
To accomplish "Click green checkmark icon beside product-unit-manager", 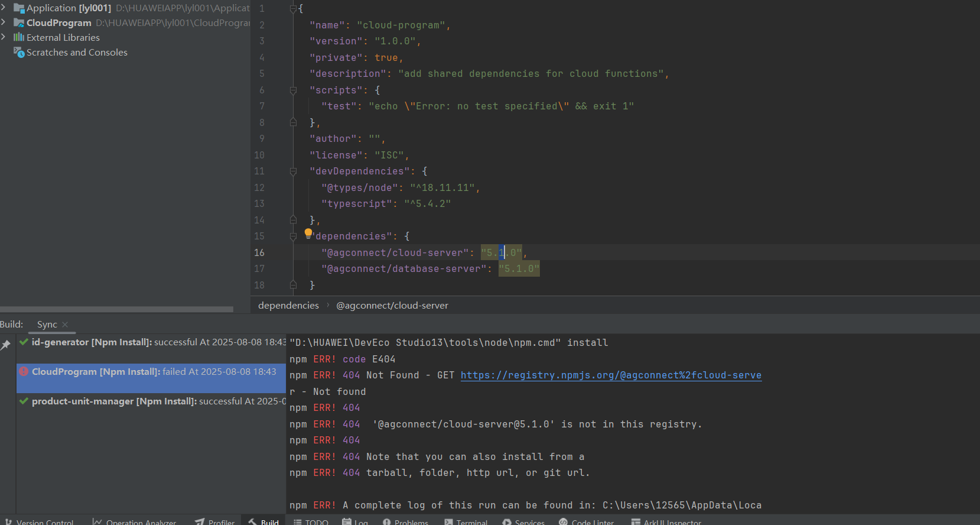I will (24, 401).
